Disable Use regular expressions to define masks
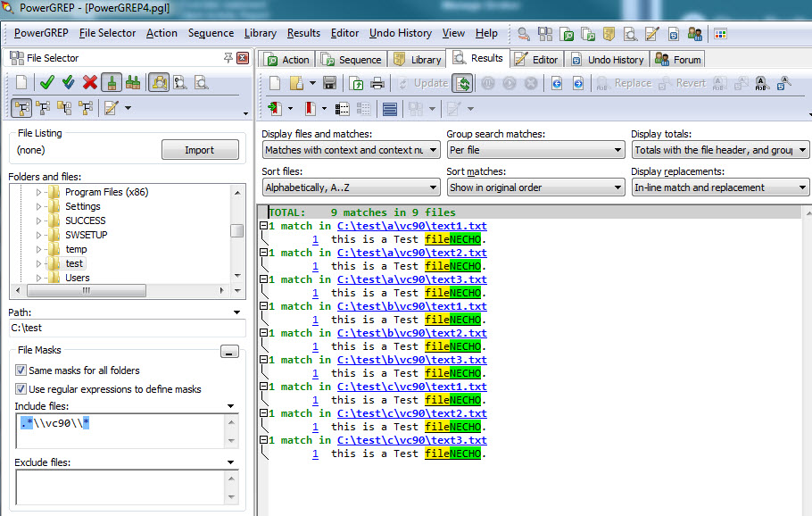Image resolution: width=812 pixels, height=516 pixels. click(x=21, y=387)
